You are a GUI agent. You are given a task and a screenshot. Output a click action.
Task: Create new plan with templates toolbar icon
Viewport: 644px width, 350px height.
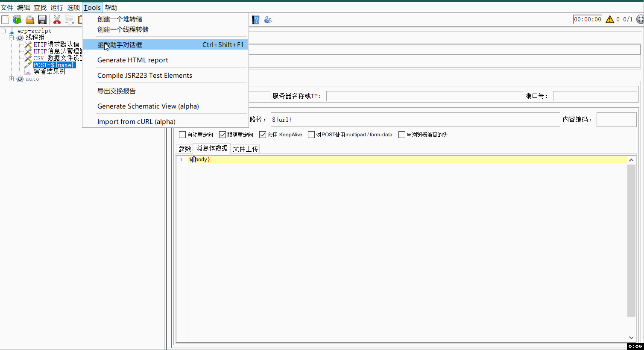point(17,19)
